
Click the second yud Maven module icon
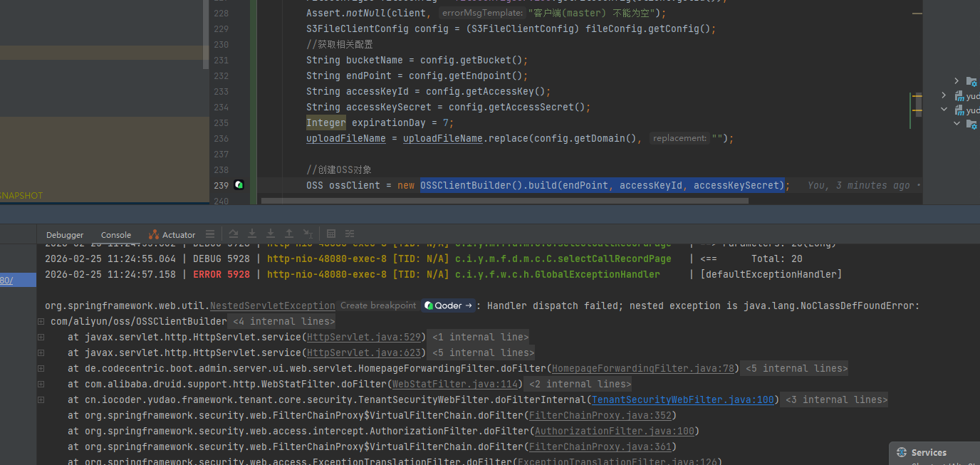pyautogui.click(x=959, y=110)
